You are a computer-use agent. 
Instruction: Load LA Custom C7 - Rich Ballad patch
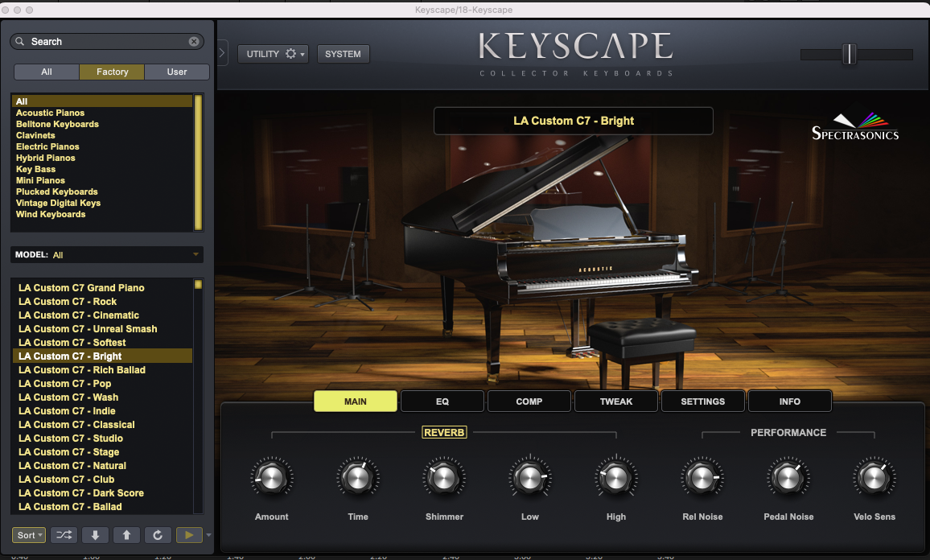tap(82, 369)
